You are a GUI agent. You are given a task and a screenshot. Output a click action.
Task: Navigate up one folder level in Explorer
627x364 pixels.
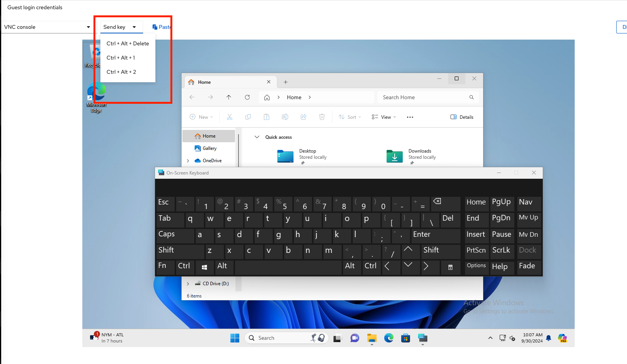coord(229,97)
